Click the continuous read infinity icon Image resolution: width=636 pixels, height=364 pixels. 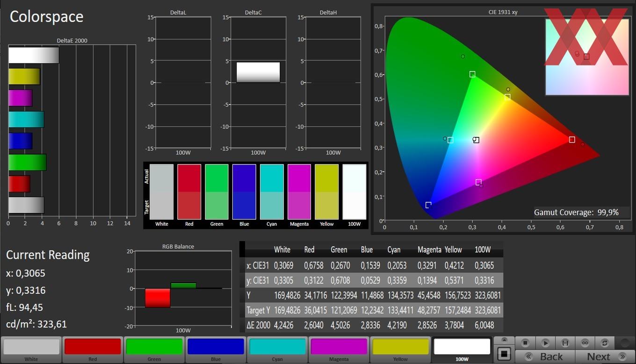(x=585, y=343)
